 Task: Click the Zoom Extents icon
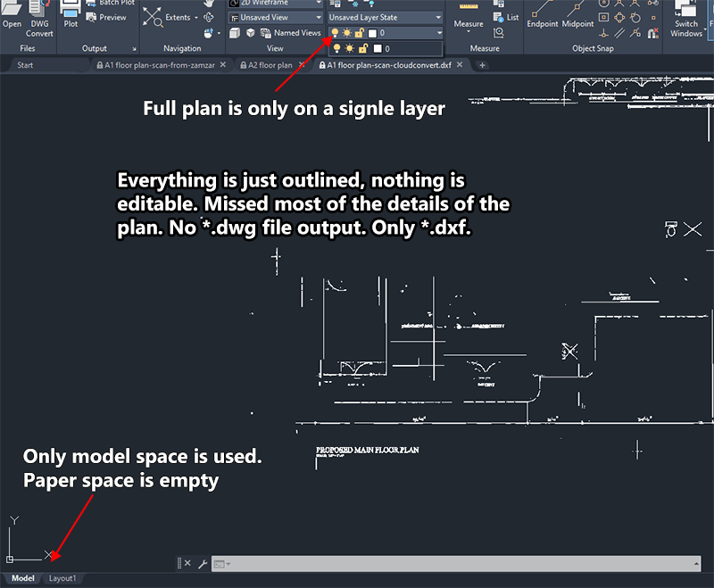(152, 17)
